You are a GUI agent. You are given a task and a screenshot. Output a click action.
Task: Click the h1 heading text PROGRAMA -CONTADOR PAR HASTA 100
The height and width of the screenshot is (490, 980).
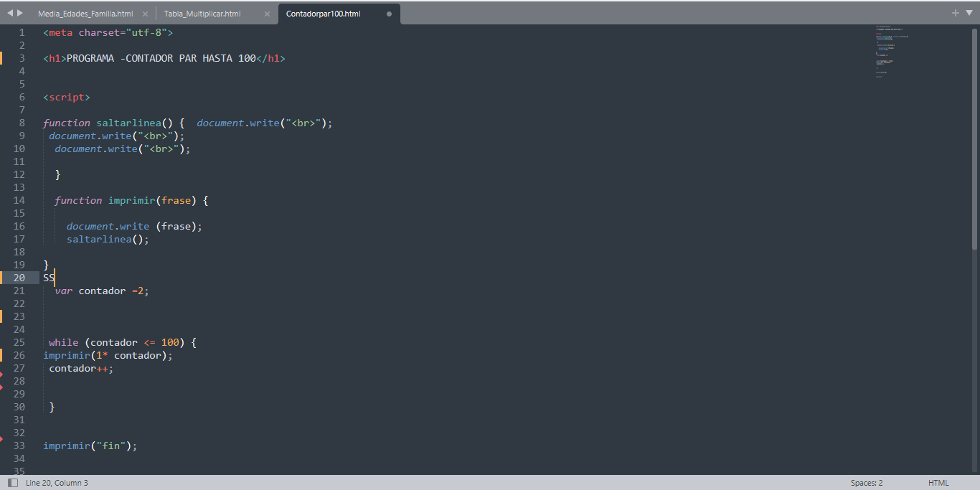pyautogui.click(x=161, y=58)
